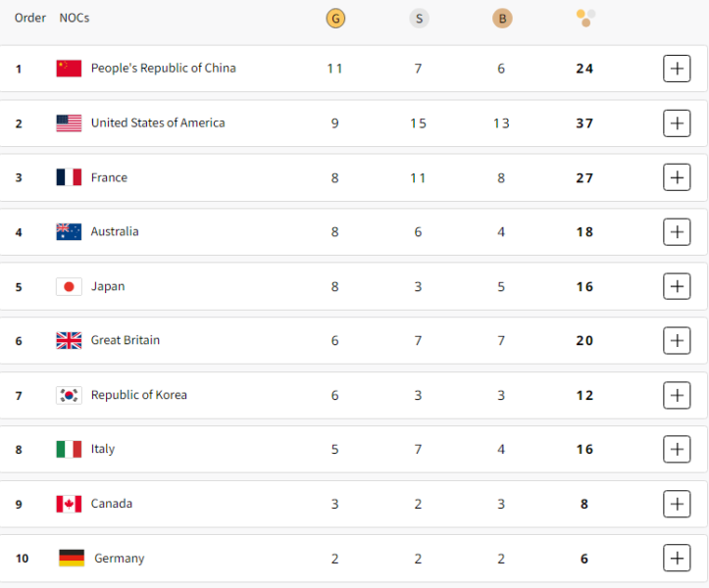Click the Order column header

point(30,18)
